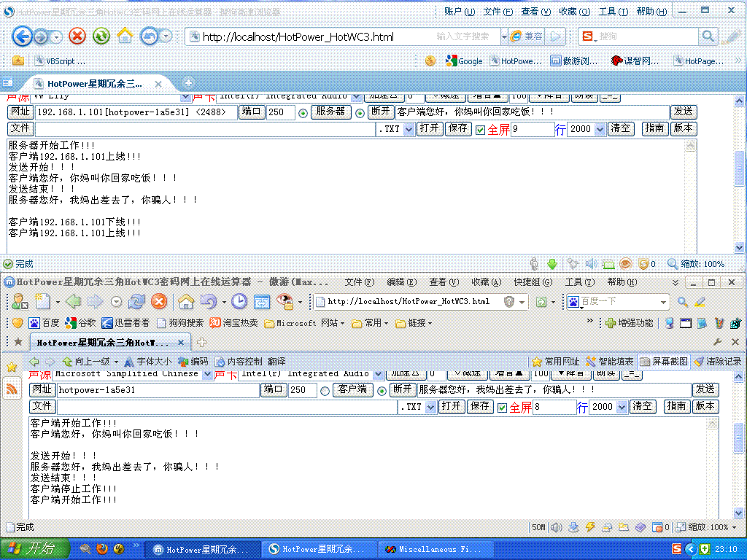Open the 2000 rows dropdown in the Sogou page
The image size is (747, 560).
(600, 129)
